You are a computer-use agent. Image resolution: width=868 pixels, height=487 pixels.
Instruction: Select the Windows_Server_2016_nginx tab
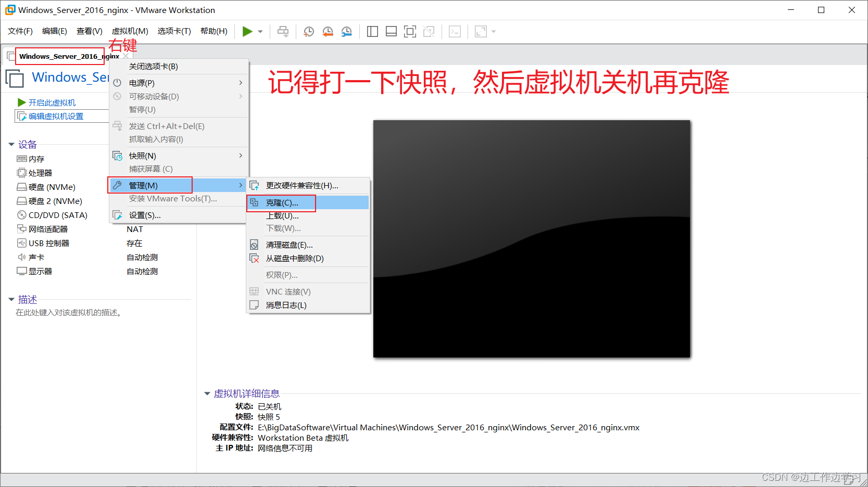coord(69,56)
